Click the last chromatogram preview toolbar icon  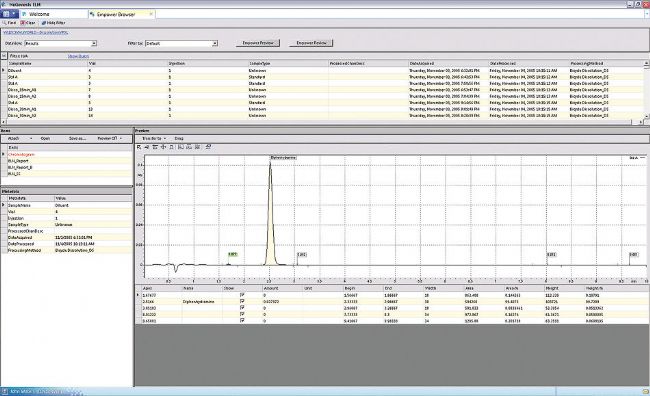(208, 147)
